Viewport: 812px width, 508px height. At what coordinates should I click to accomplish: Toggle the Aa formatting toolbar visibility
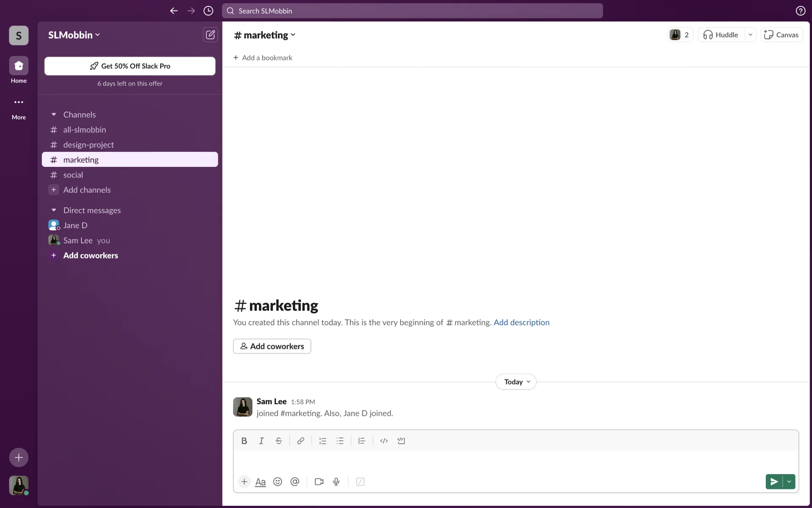261,482
